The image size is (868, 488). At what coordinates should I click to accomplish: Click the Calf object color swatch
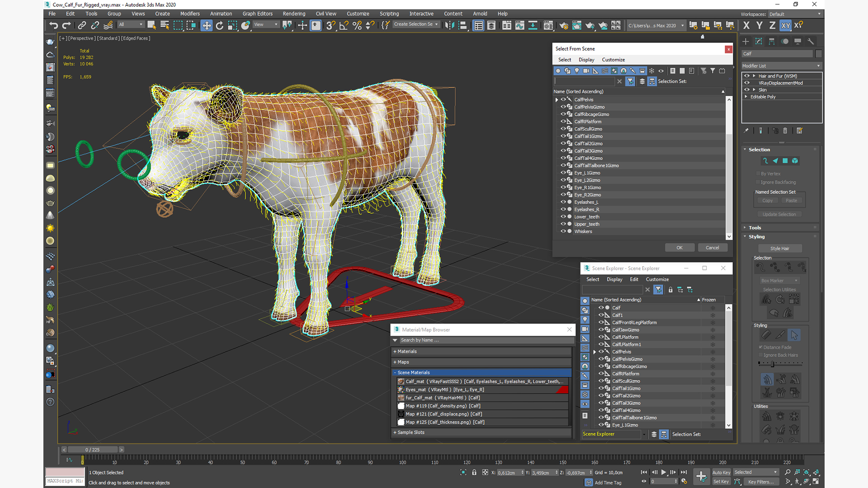[818, 54]
